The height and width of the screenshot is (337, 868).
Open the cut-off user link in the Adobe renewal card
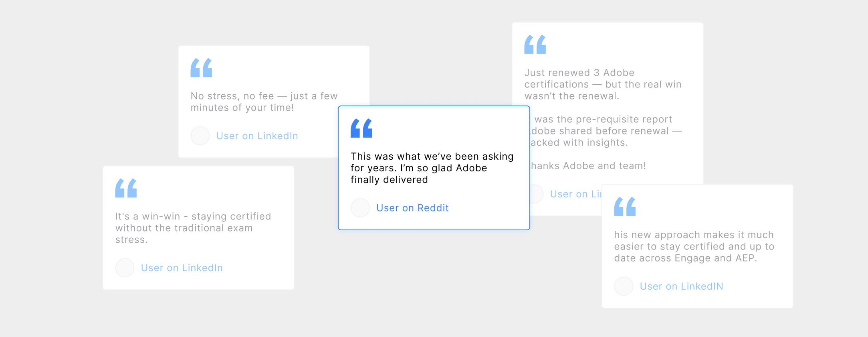(x=575, y=194)
